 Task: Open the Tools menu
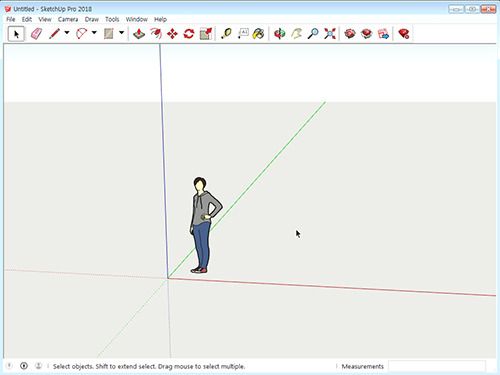[112, 19]
